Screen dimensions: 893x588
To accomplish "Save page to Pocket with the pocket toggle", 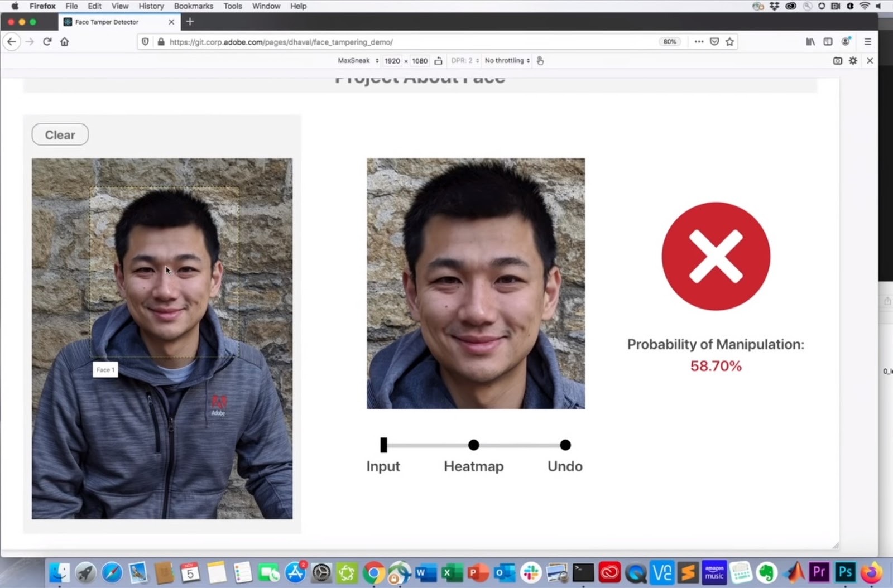I will pos(715,41).
